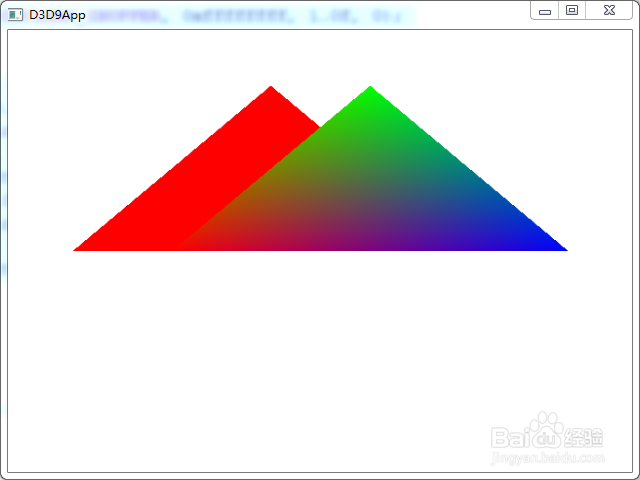Image resolution: width=640 pixels, height=480 pixels.
Task: Click the D3D9App window icon
Action: pyautogui.click(x=15, y=15)
